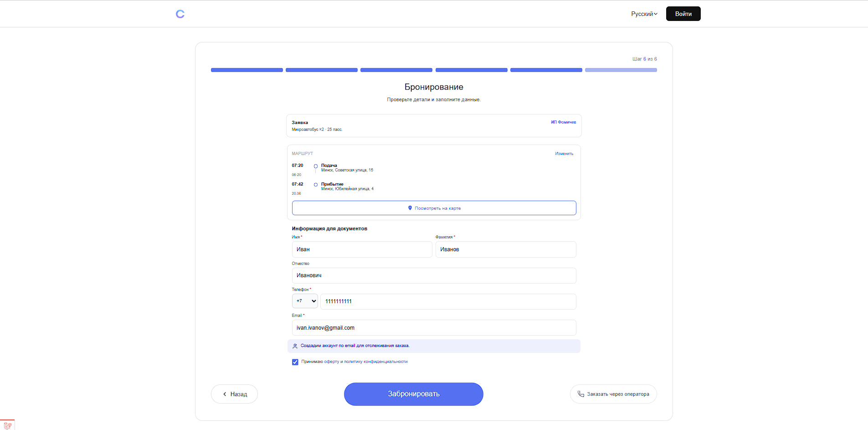
Task: Click the 07:42 arrival time
Action: (298, 184)
